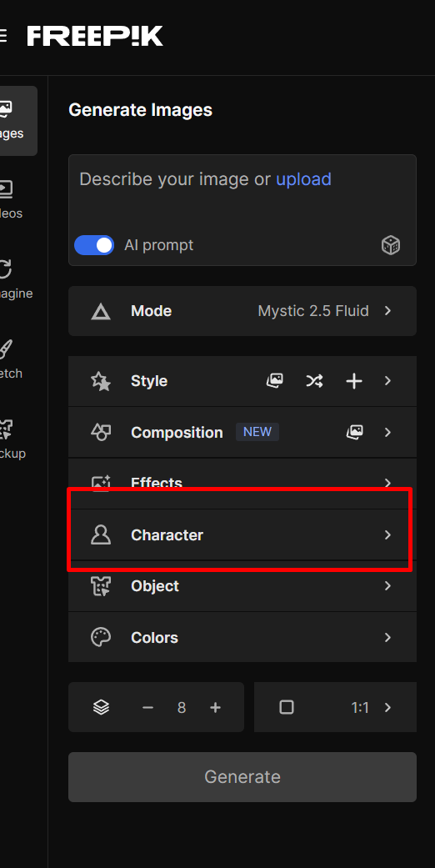Open the hamburger menu icon
The image size is (435, 868).
click(2, 36)
